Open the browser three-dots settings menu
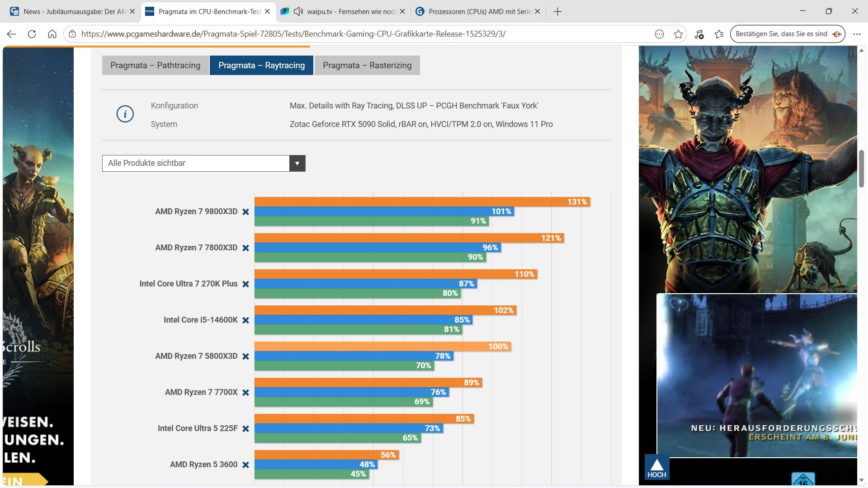Screen dimensions: 868x488 pyautogui.click(x=856, y=34)
